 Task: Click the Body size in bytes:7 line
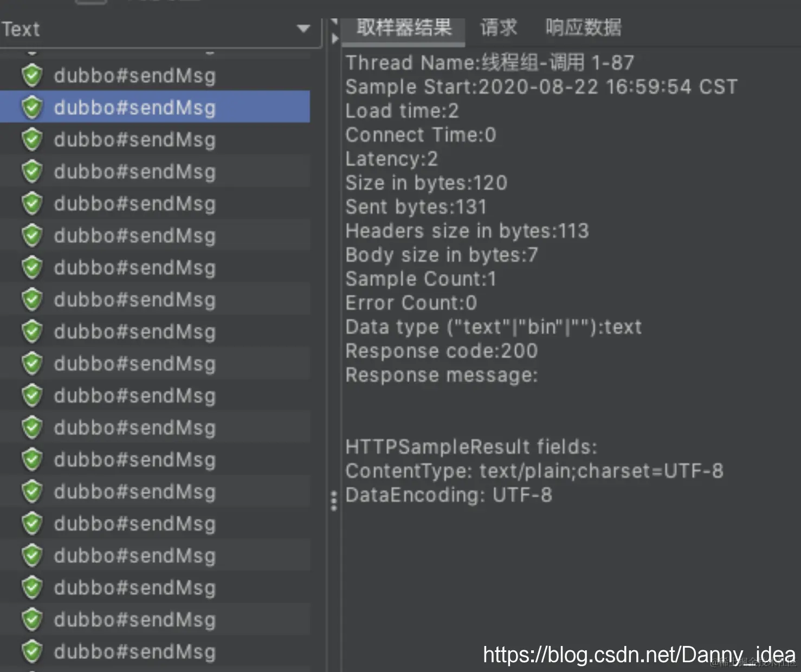[442, 255]
